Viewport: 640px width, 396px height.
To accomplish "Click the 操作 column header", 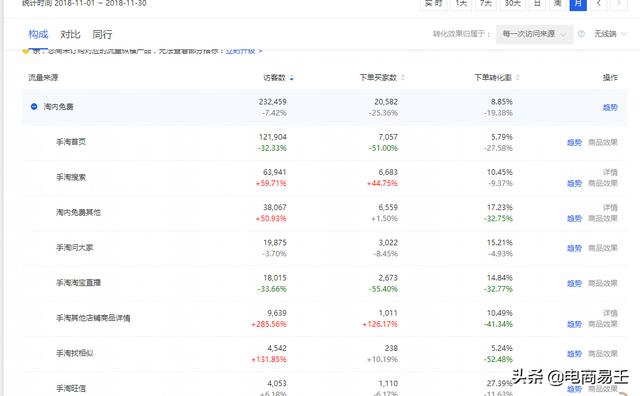I will pos(610,78).
